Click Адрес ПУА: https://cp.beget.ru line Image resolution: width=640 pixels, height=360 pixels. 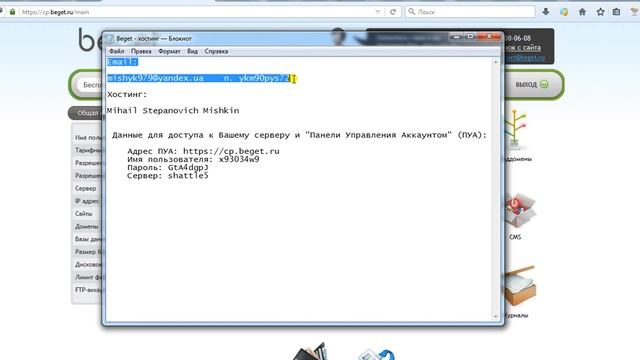point(203,151)
